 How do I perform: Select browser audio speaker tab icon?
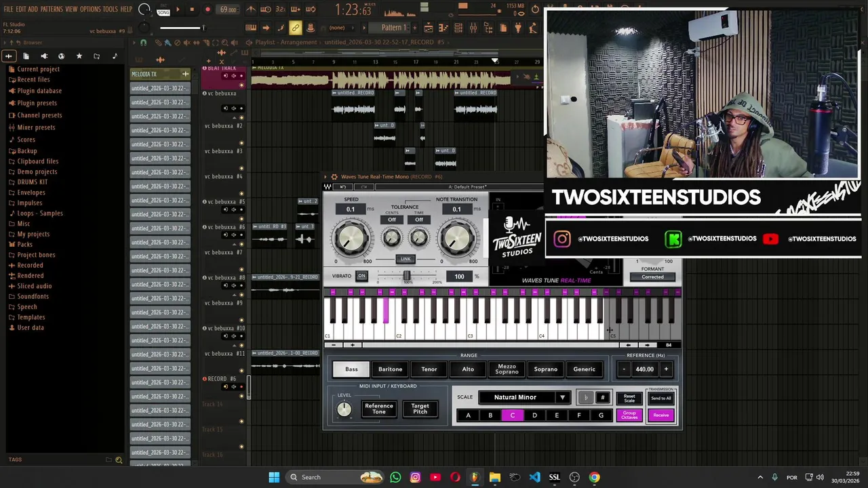point(43,56)
